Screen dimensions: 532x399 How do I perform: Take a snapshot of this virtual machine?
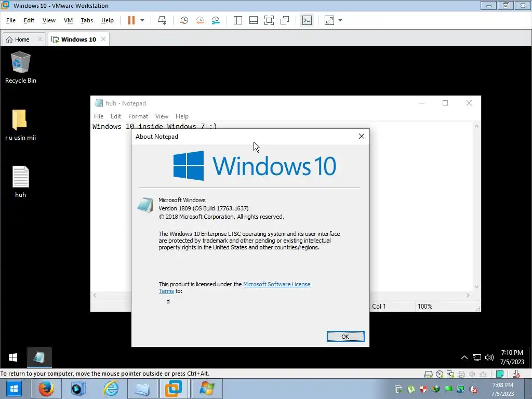tap(184, 20)
